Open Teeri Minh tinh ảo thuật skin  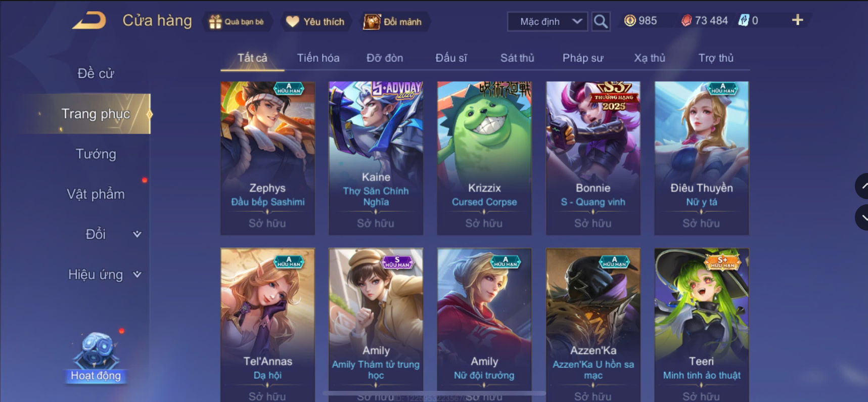pos(701,325)
